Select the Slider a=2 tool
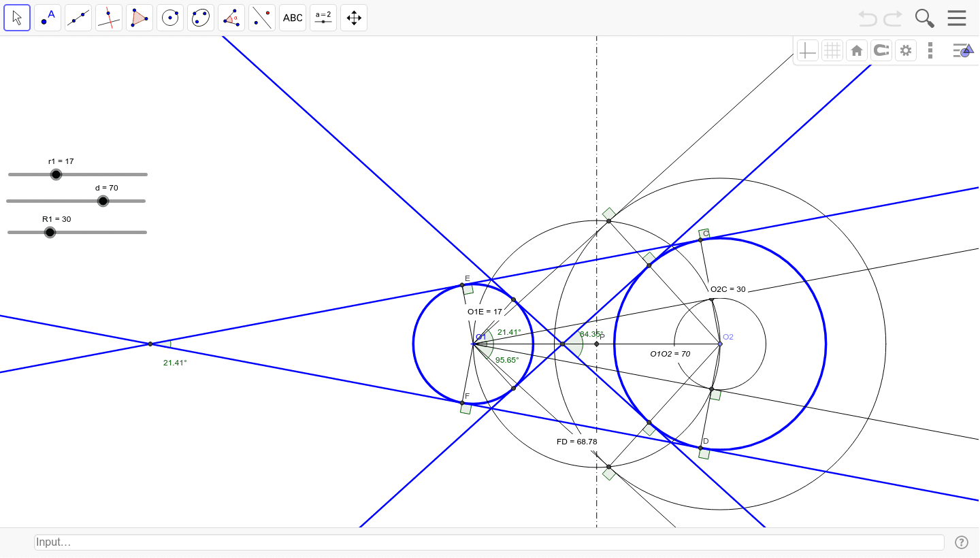The height and width of the screenshot is (558, 980). [323, 18]
